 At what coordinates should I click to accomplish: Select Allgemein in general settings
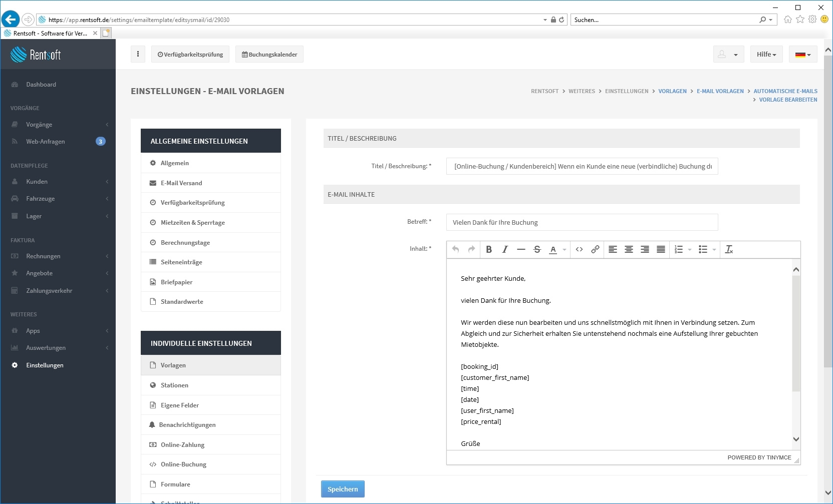pos(211,163)
